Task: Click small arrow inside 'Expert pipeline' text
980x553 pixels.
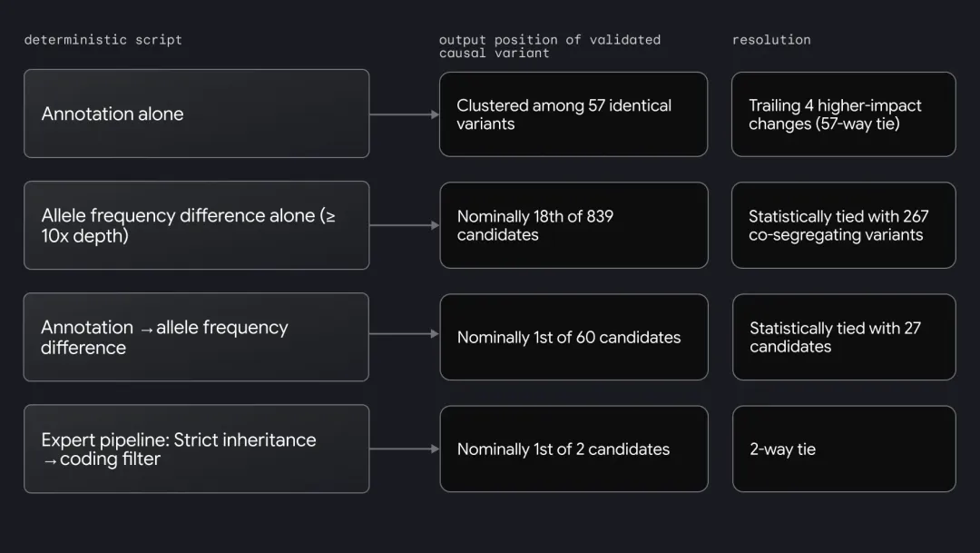Action: coord(49,461)
